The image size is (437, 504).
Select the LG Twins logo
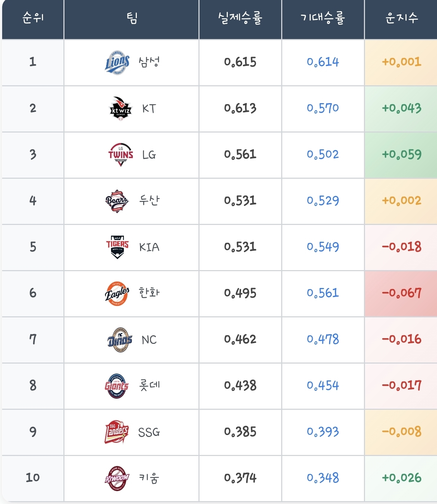tap(121, 155)
